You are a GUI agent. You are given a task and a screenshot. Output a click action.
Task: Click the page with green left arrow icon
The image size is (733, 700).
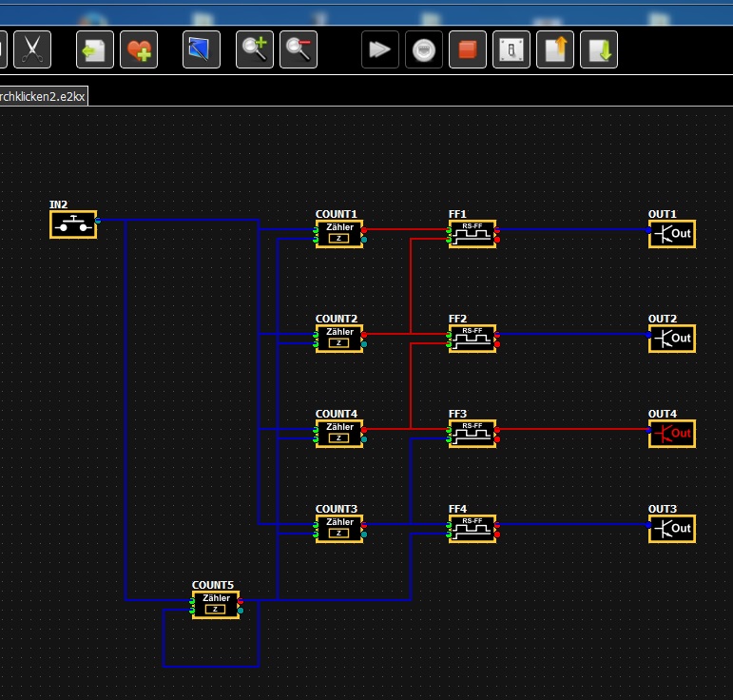95,49
